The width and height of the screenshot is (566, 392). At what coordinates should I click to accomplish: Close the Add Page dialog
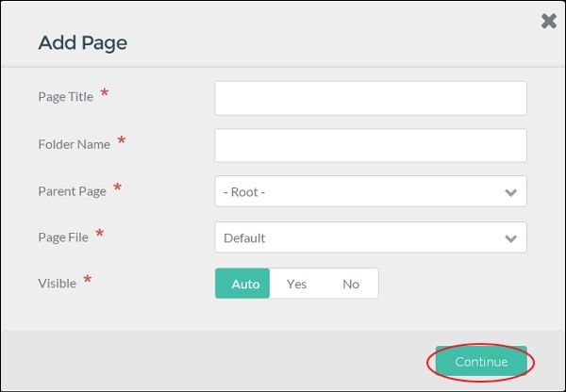(x=549, y=21)
